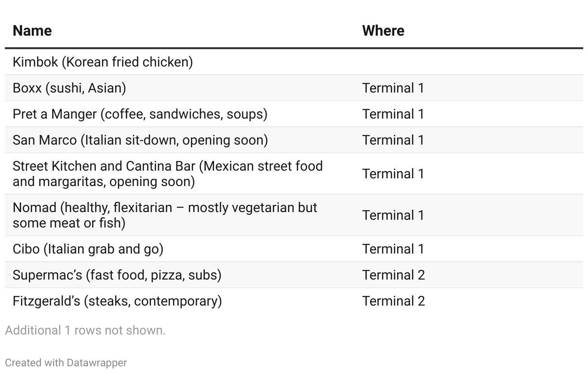The height and width of the screenshot is (374, 588).
Task: Click the Nomad healthy flexitarian entry
Action: pyautogui.click(x=165, y=215)
